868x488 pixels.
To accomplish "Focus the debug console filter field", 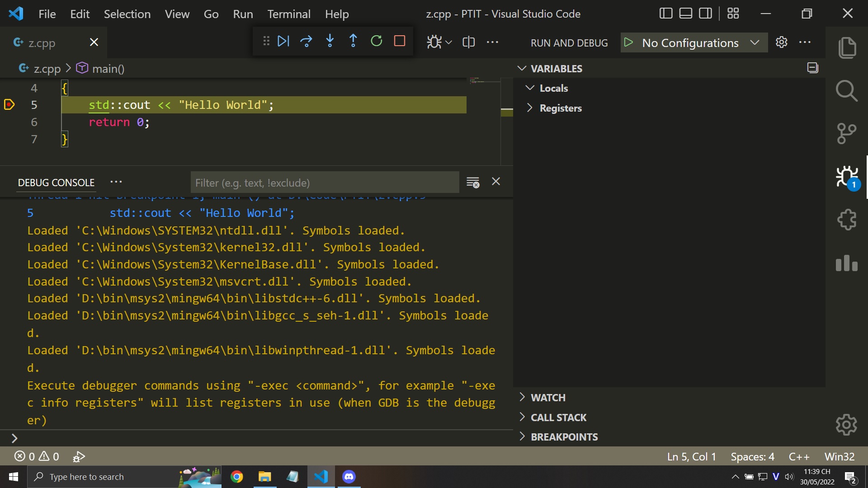I will click(x=325, y=183).
